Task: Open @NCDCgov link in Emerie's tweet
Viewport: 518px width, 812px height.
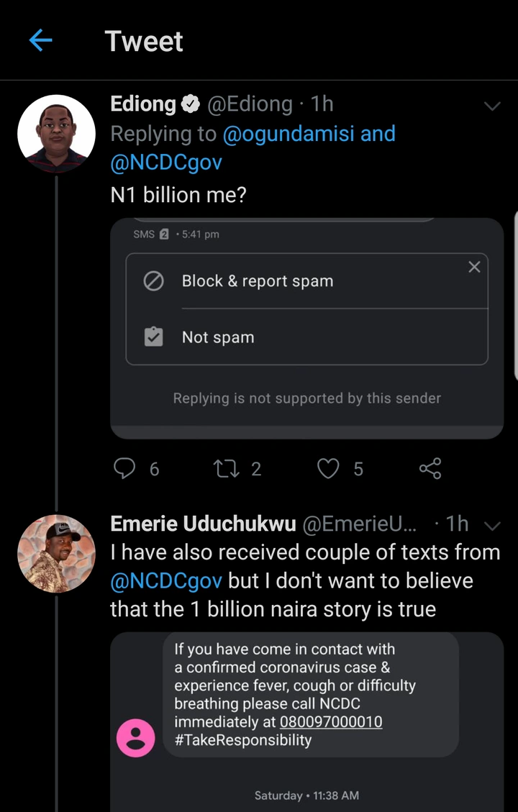Action: (166, 580)
